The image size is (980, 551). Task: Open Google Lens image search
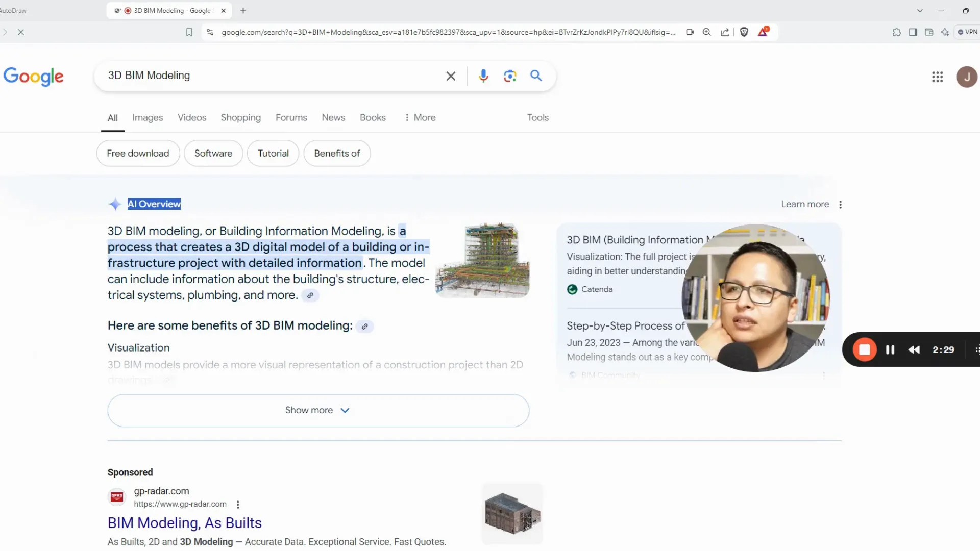[510, 76]
